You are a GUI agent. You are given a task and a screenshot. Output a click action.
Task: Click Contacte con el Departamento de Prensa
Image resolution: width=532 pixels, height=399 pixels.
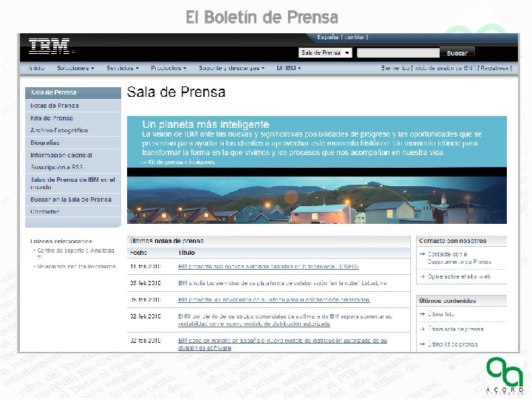(459, 258)
